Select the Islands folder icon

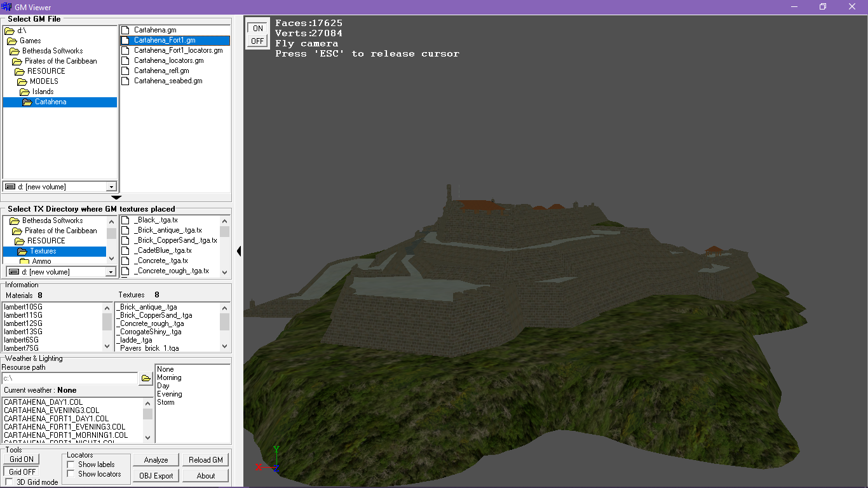[x=25, y=91]
